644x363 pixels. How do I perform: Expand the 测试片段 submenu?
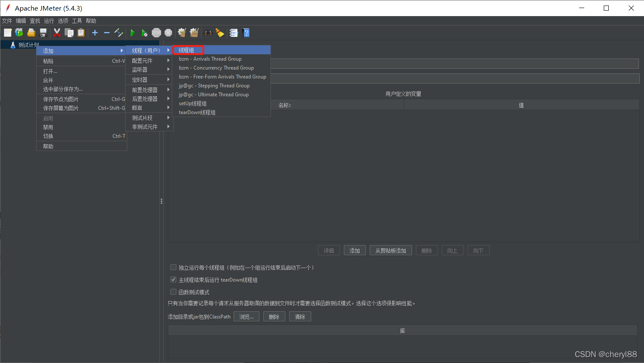tap(149, 118)
